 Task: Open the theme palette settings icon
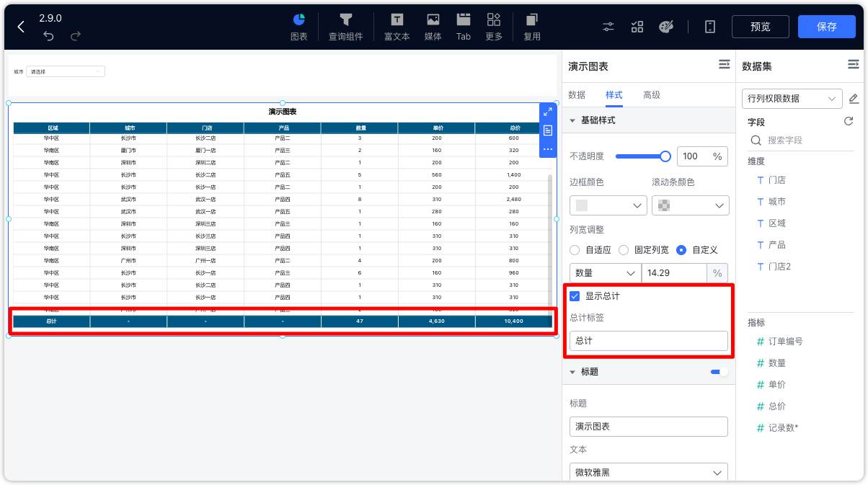(x=665, y=27)
